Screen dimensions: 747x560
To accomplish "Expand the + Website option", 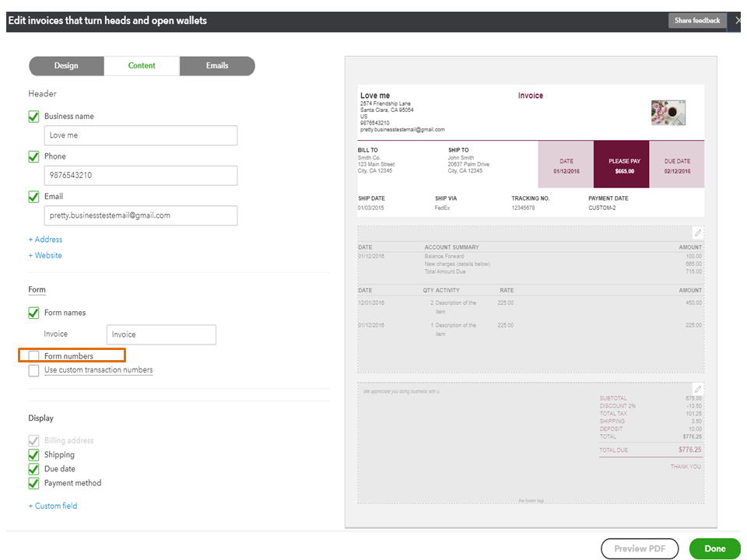I will [x=45, y=255].
